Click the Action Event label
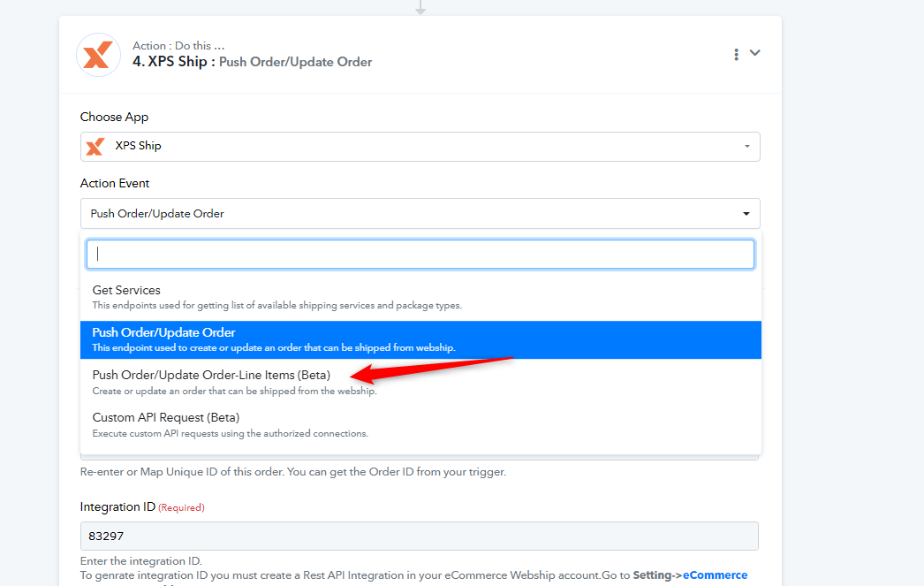This screenshot has height=586, width=924. click(115, 184)
